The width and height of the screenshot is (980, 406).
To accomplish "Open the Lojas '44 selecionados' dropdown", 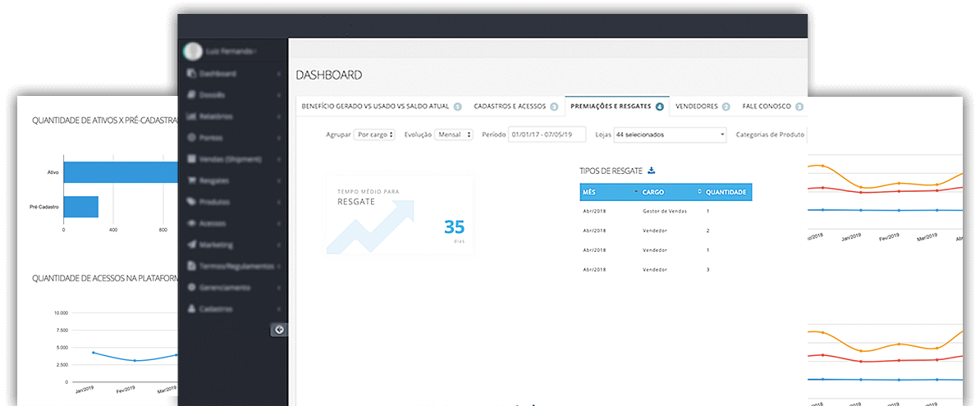I will tap(669, 135).
